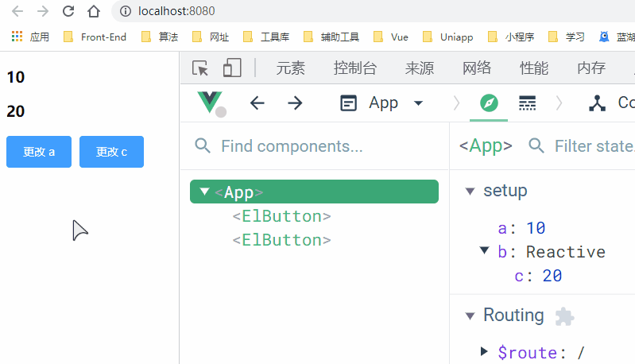
Task: Click the 更改 a button
Action: coord(39,152)
